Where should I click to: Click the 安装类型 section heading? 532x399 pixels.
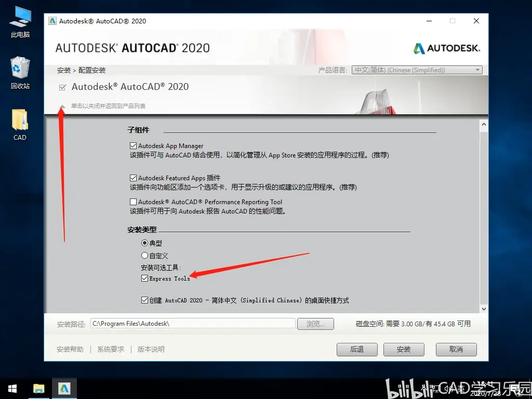(142, 230)
